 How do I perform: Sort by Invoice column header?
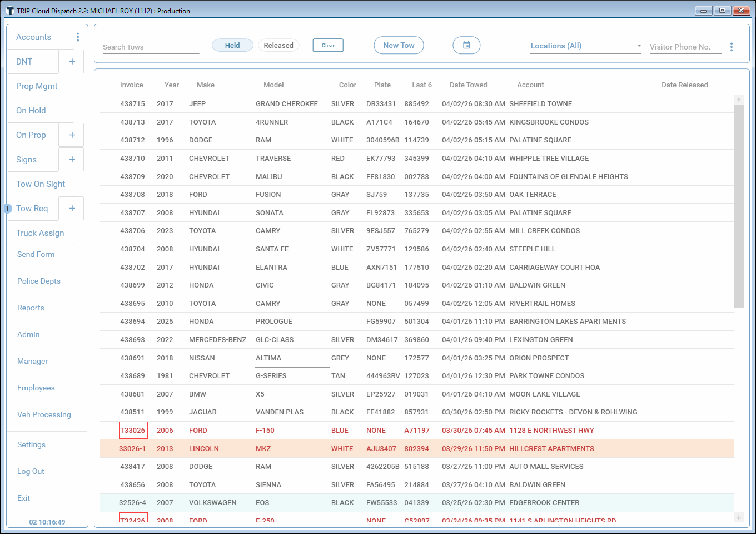[x=131, y=85]
